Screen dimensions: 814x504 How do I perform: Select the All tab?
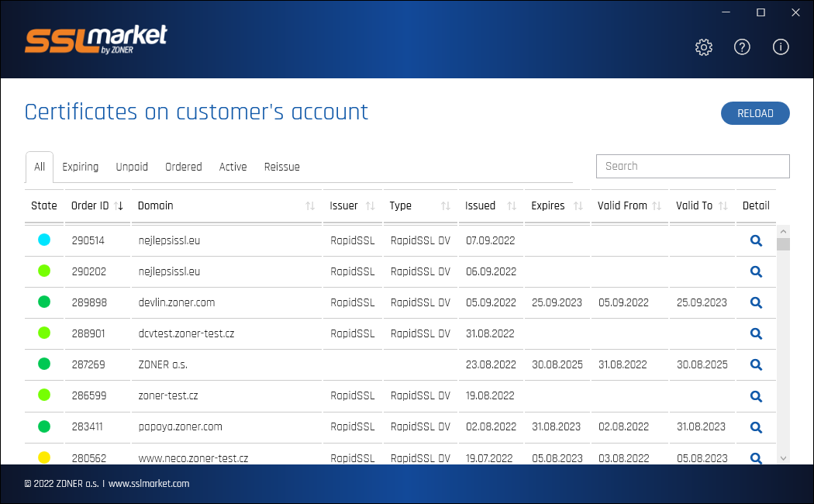[x=40, y=167]
